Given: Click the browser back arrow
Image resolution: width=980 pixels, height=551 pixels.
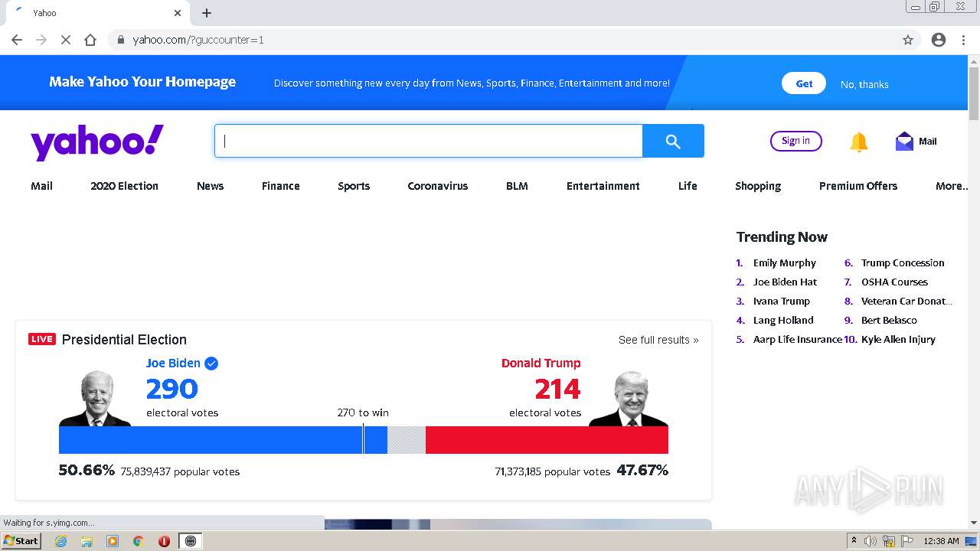Looking at the screenshot, I should point(17,40).
